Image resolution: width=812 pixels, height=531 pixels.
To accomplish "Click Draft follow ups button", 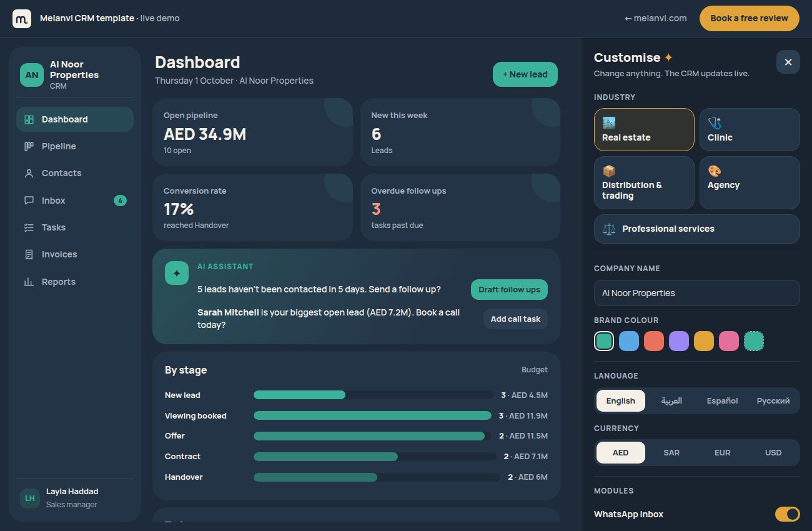I will (x=509, y=289).
